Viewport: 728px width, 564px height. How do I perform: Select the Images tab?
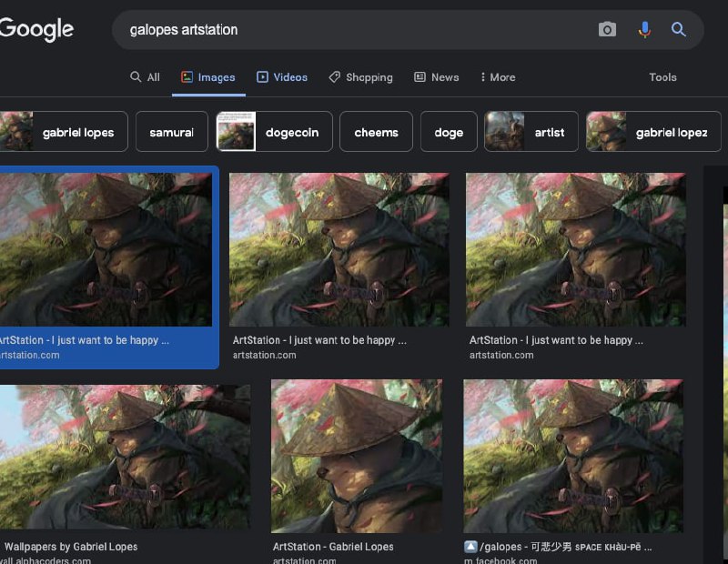coord(208,77)
